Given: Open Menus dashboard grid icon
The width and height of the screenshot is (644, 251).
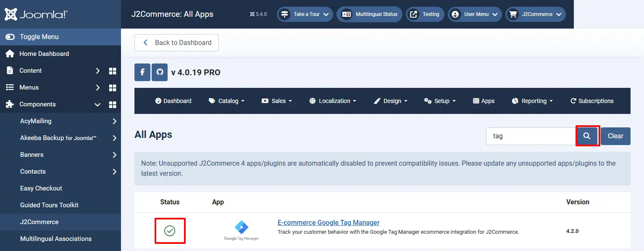Looking at the screenshot, I should [113, 87].
